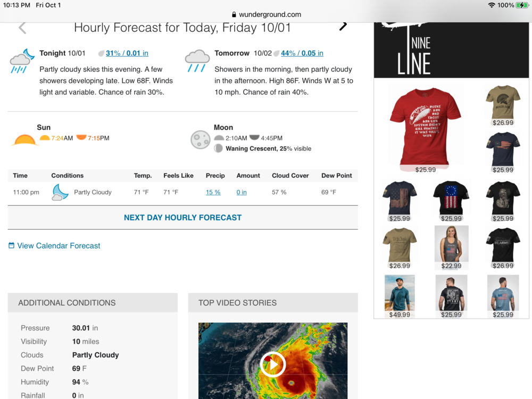
Task: Click the Tomorrow showers cloud icon
Action: [x=197, y=61]
